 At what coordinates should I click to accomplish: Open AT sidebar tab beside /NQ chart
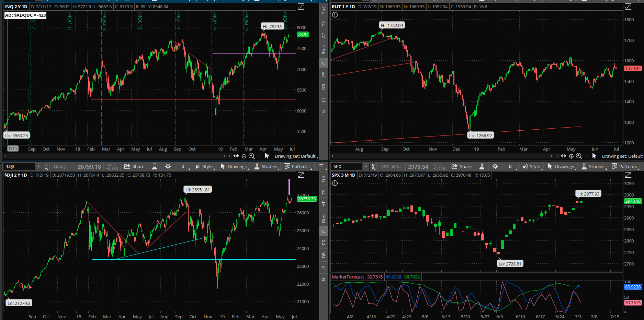click(324, 36)
